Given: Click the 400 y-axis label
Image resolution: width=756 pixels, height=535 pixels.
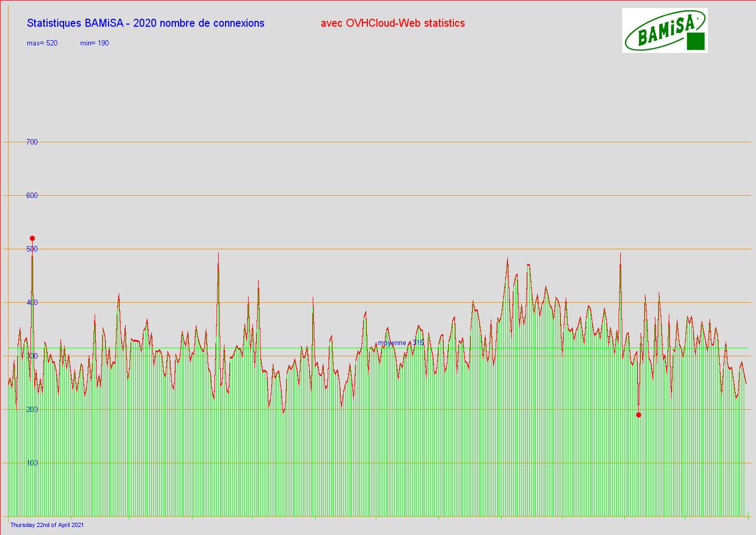Looking at the screenshot, I should point(32,302).
